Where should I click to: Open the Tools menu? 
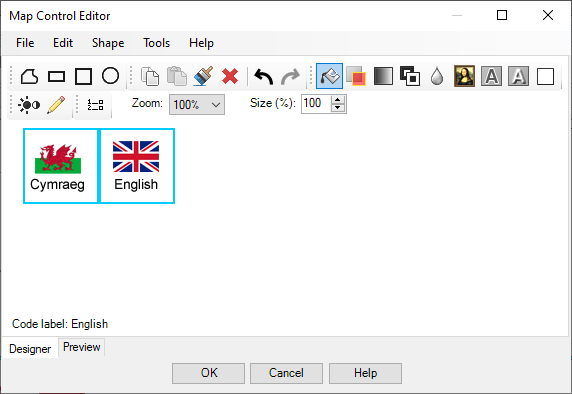coord(156,43)
